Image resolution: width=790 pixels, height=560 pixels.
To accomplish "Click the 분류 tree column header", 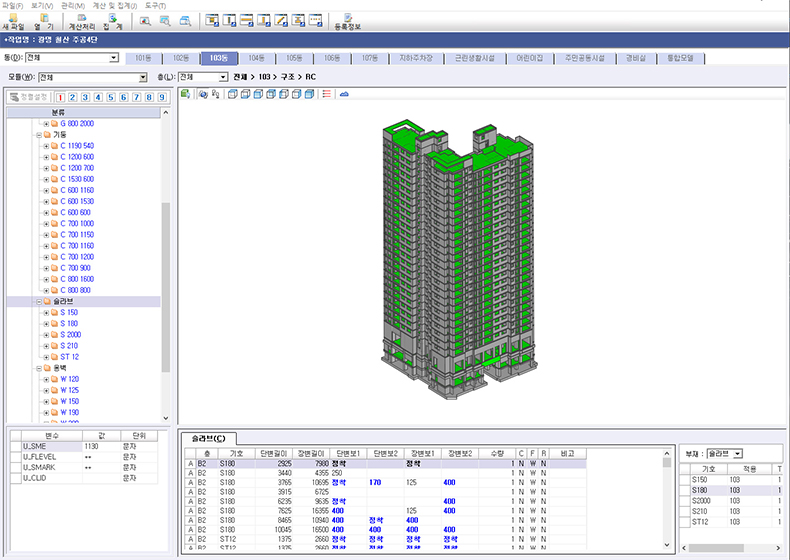I will [x=84, y=112].
